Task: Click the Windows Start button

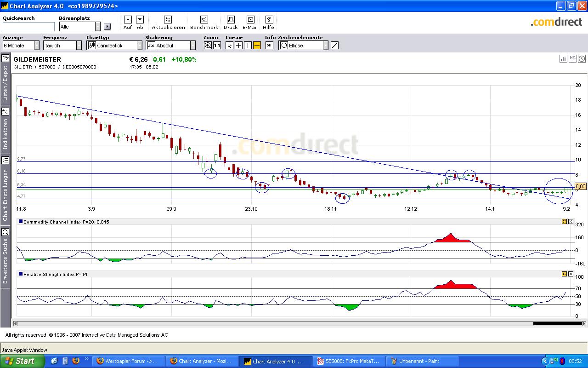Action: [22, 361]
